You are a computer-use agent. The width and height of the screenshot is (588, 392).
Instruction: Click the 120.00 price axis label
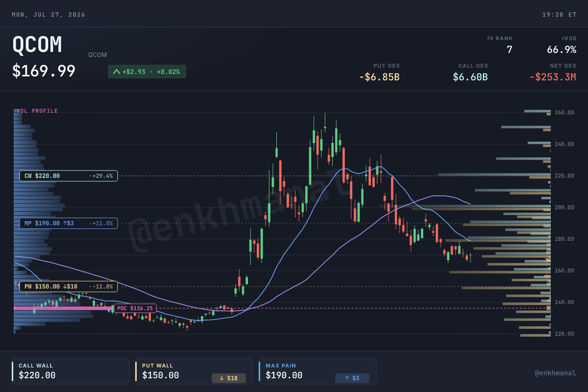[x=564, y=334]
